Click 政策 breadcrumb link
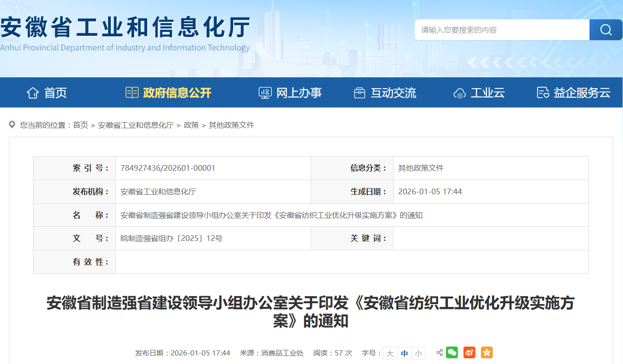This screenshot has width=623, height=364. [191, 125]
